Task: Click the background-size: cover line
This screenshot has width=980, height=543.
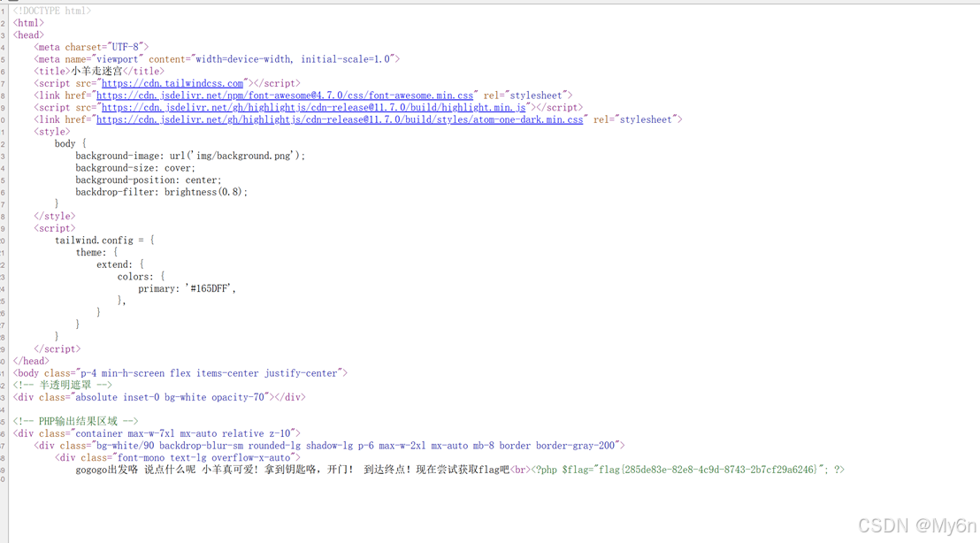Action: (135, 168)
